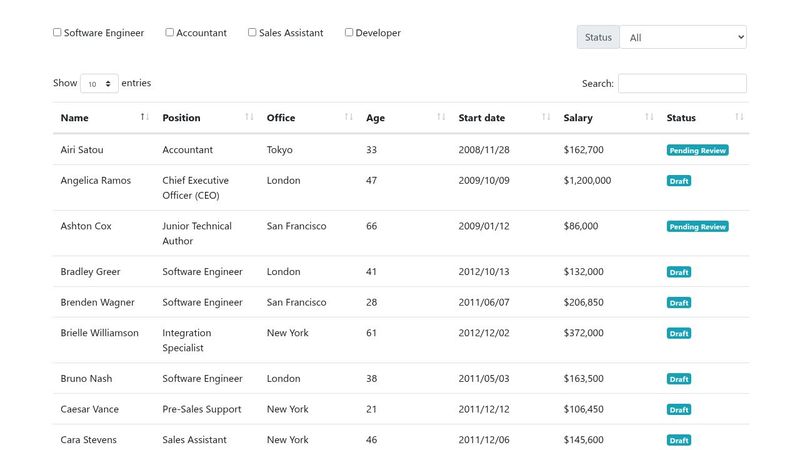Select the Bradley Greer row name
The height and width of the screenshot is (450, 800).
(90, 272)
